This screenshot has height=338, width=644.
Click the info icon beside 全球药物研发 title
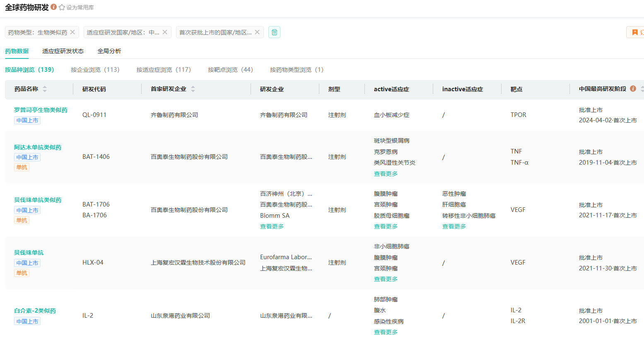[54, 7]
